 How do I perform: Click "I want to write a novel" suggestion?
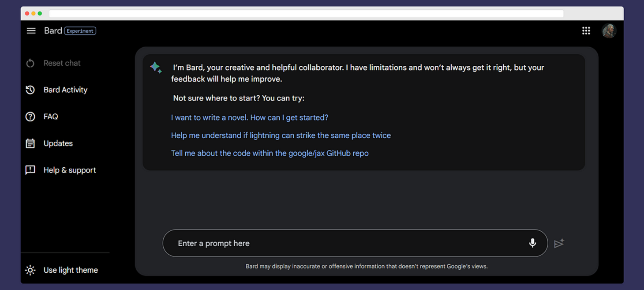point(250,118)
